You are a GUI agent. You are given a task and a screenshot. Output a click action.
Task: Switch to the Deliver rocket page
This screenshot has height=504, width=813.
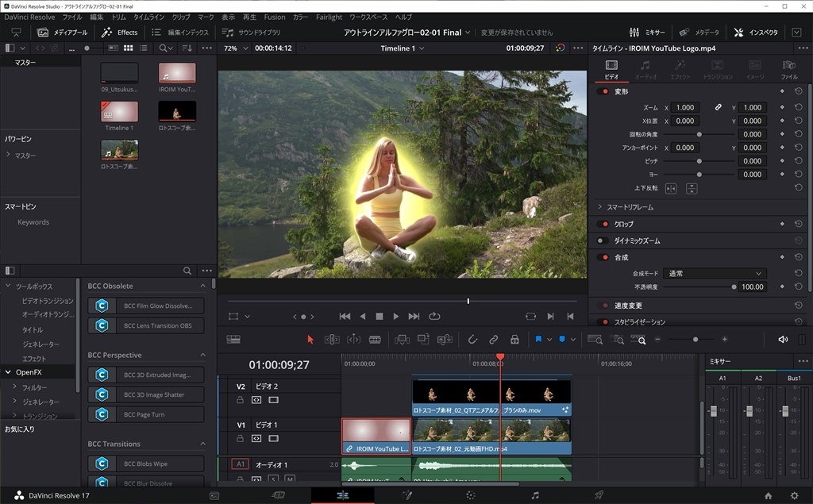pos(599,495)
